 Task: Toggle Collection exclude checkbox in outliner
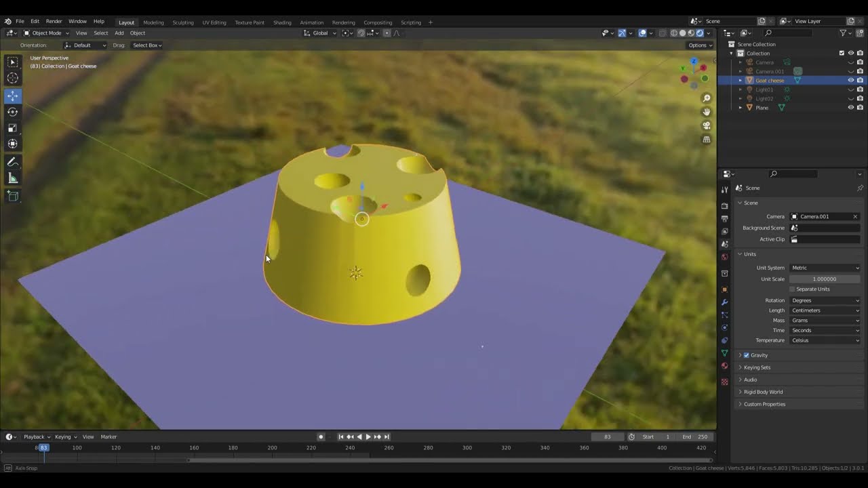pos(842,53)
